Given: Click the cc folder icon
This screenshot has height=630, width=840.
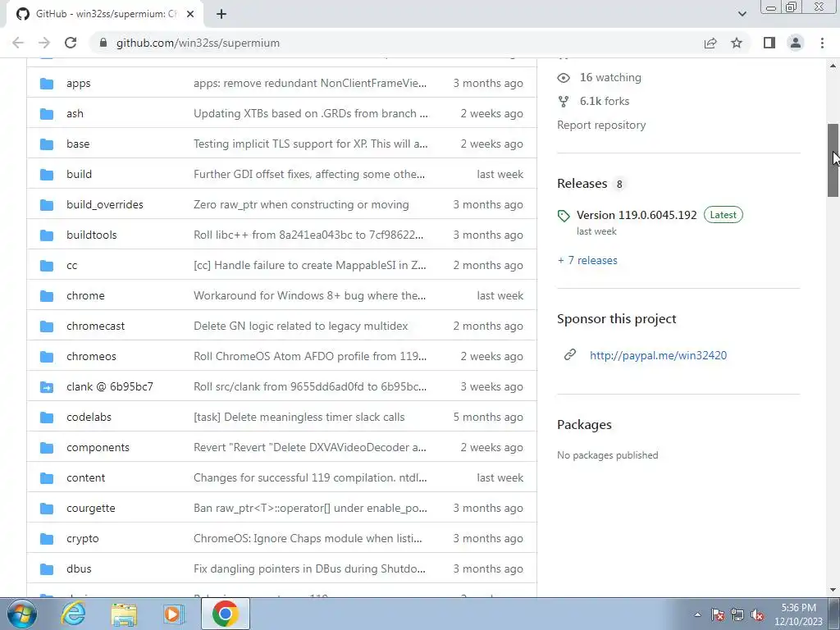Looking at the screenshot, I should [x=47, y=266].
